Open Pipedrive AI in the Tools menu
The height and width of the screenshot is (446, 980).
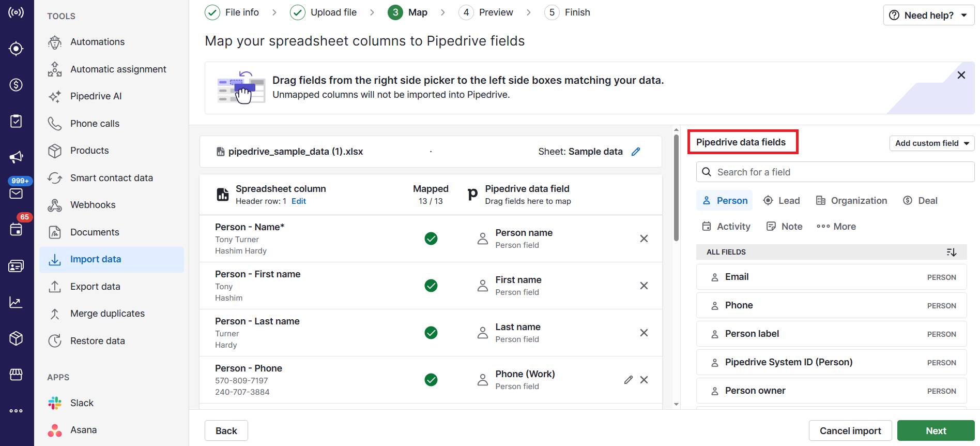112,96
